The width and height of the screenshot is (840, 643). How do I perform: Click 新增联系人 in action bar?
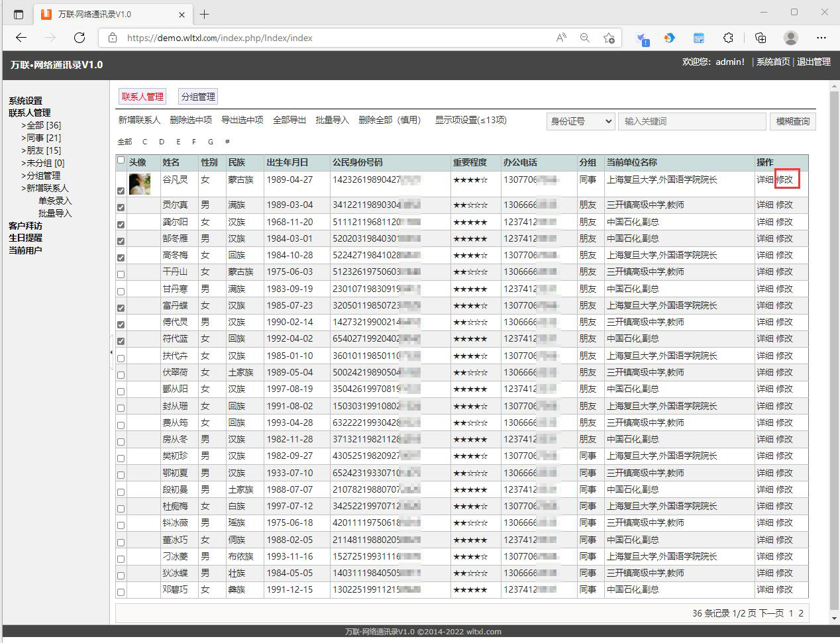coord(139,120)
